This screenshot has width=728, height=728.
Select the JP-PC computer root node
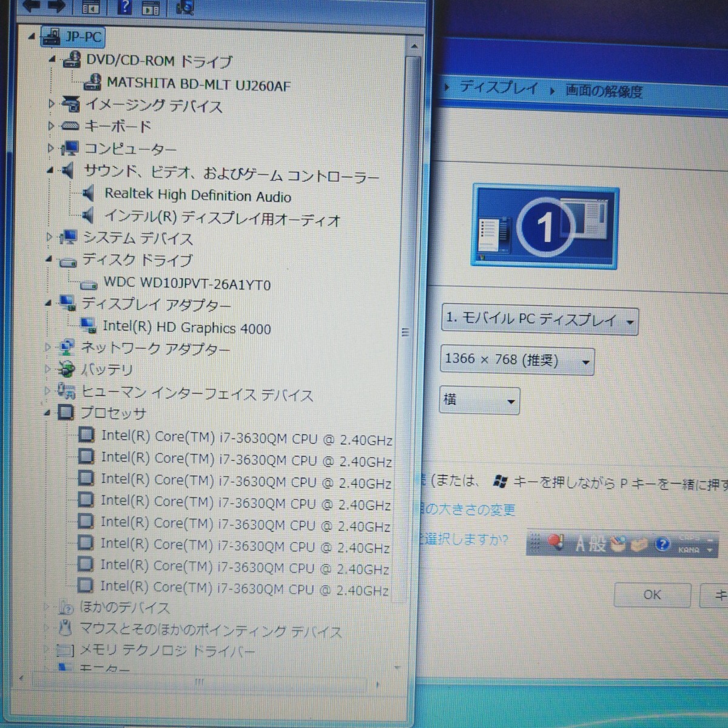(73, 37)
